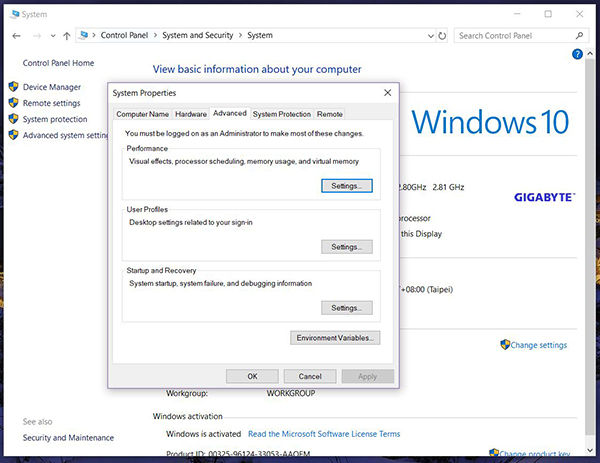Open Performance Settings button
The height and width of the screenshot is (463, 600).
coord(347,186)
